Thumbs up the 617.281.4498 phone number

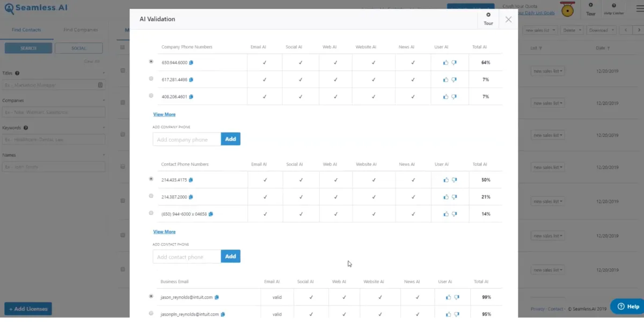(x=445, y=79)
